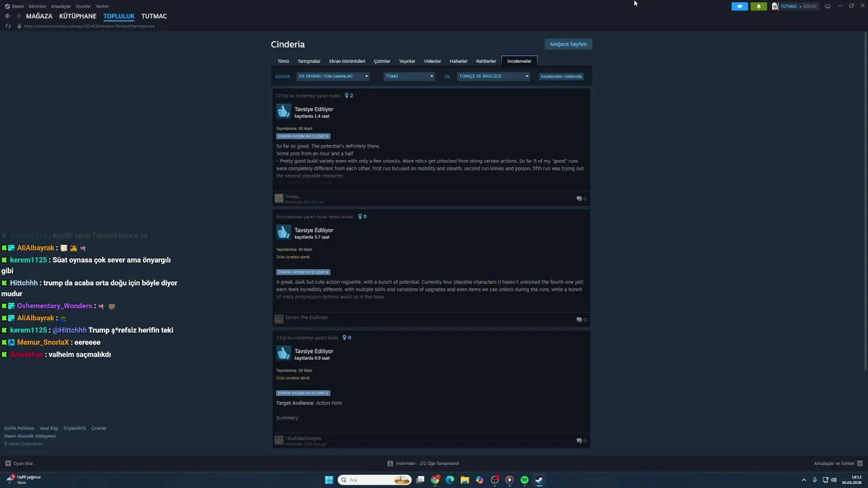The image size is (868, 488).
Task: Open Windows Start menu
Action: (x=329, y=480)
